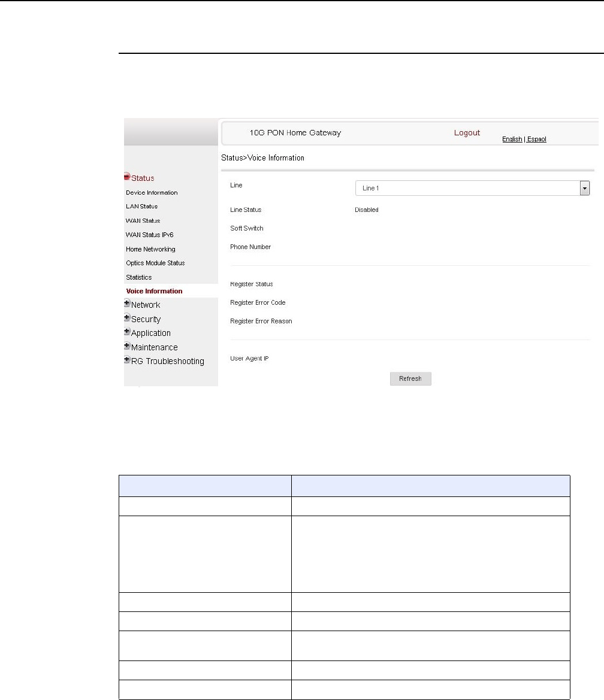Click the Phone Number label
The width and height of the screenshot is (604, 700).
click(x=250, y=247)
